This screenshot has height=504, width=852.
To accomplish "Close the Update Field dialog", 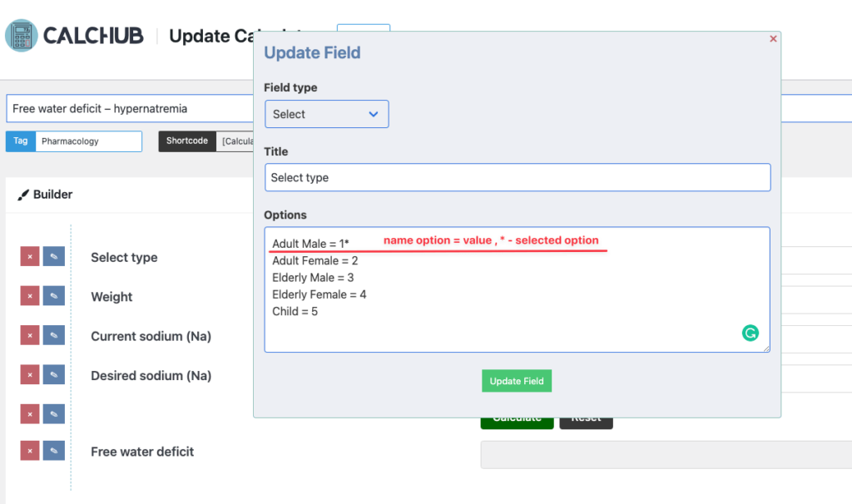I will [x=772, y=38].
